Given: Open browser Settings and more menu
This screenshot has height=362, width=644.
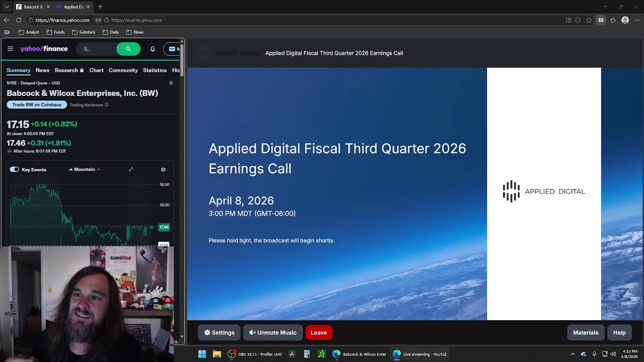Looking at the screenshot, I should [x=637, y=20].
